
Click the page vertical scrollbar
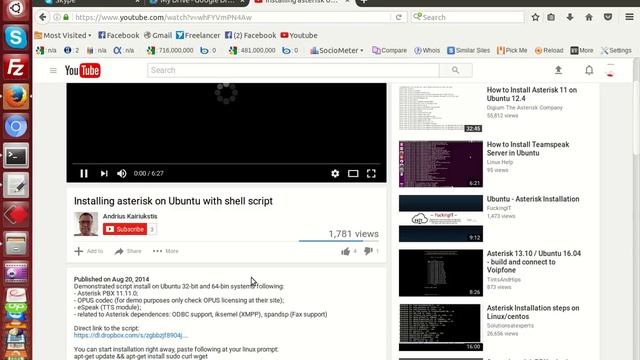point(636,119)
